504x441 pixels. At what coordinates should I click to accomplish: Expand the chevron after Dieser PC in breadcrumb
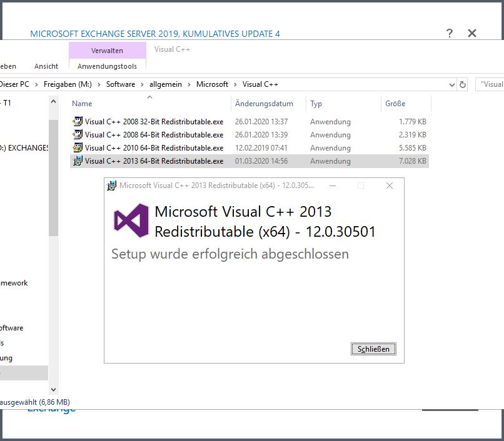click(36, 84)
